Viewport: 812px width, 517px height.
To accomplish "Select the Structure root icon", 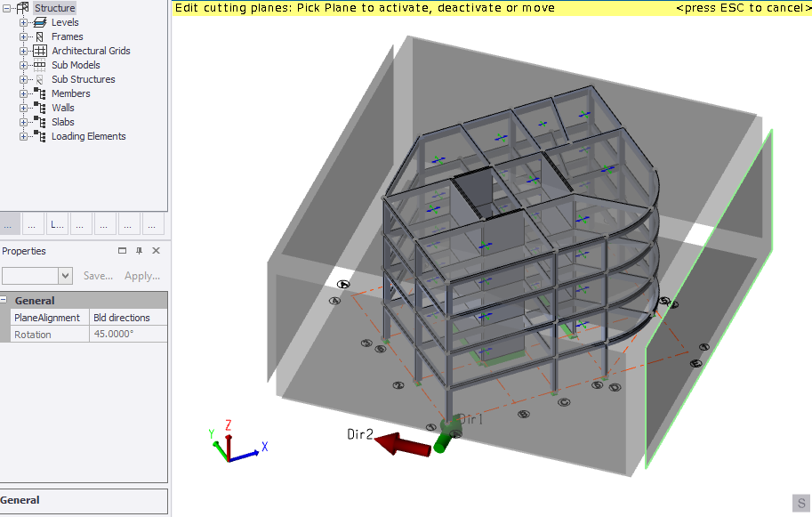I will (x=25, y=7).
